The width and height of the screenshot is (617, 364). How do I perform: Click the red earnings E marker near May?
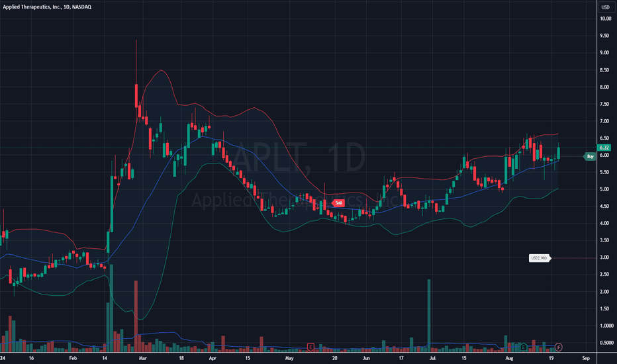click(310, 347)
